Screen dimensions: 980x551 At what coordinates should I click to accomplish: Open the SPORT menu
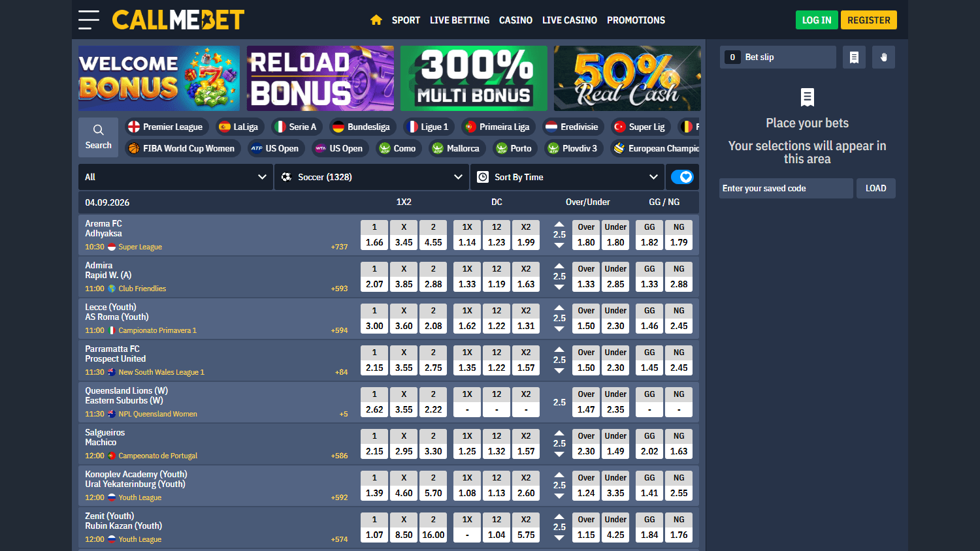pyautogui.click(x=406, y=20)
